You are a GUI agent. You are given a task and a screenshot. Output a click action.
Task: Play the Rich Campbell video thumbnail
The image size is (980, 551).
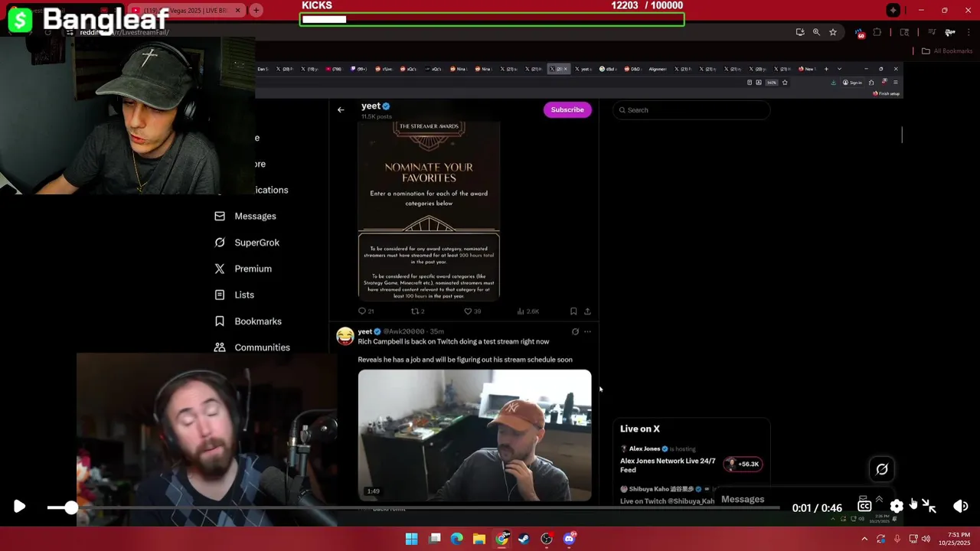coord(475,435)
